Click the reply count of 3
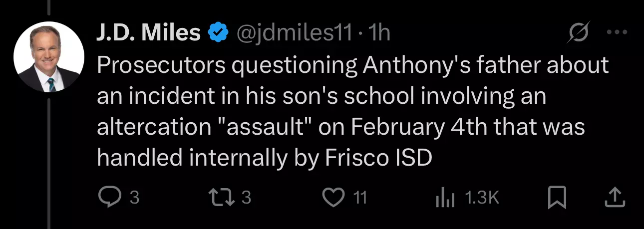Viewport: 644px width, 229px height. (134, 198)
